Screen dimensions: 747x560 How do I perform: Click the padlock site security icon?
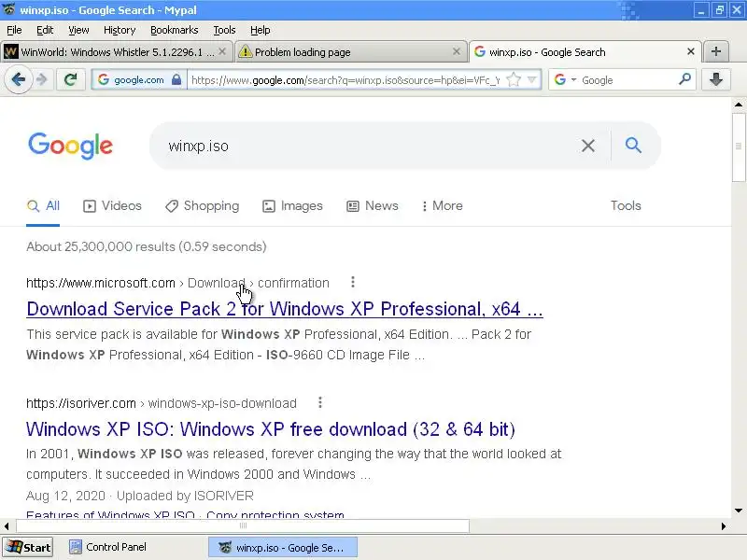(x=176, y=79)
